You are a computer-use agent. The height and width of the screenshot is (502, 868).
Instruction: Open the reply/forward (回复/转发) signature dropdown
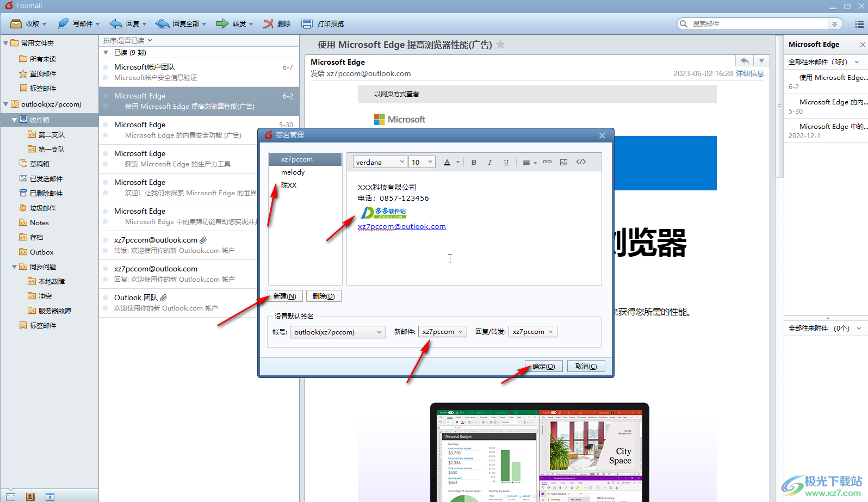coord(533,332)
